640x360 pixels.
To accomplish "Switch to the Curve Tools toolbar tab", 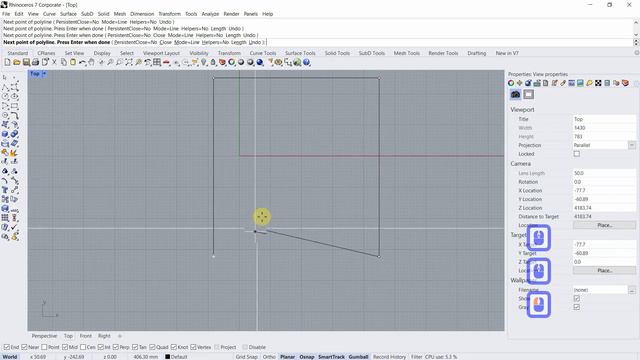I will [x=263, y=53].
